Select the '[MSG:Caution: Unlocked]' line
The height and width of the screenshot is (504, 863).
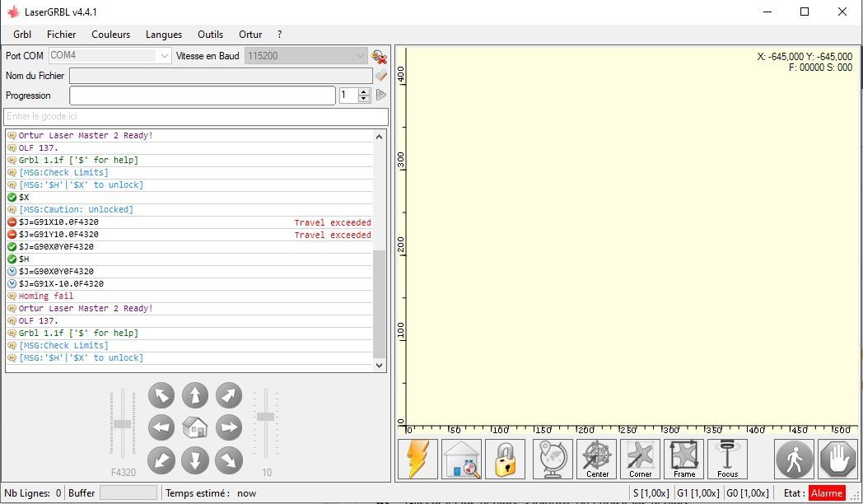click(x=189, y=210)
